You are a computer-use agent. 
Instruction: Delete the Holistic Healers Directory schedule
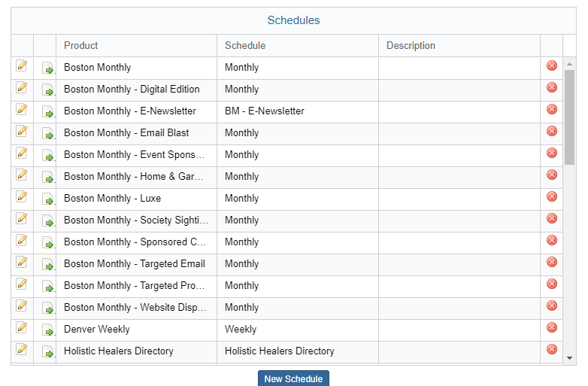[552, 349]
